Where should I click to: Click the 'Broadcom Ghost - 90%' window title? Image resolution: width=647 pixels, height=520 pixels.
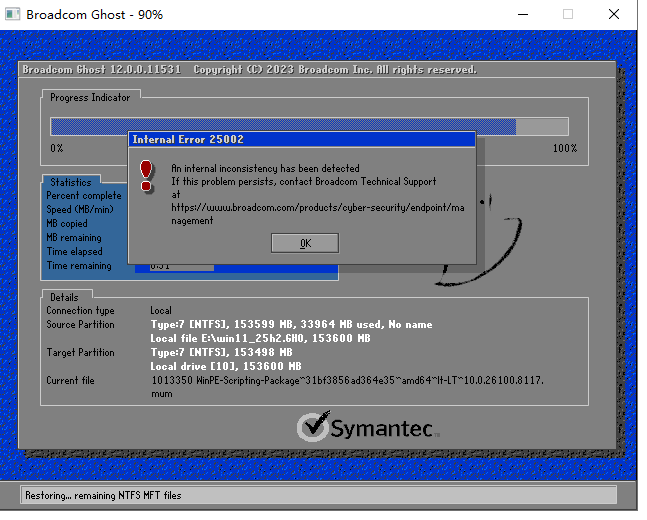(96, 15)
